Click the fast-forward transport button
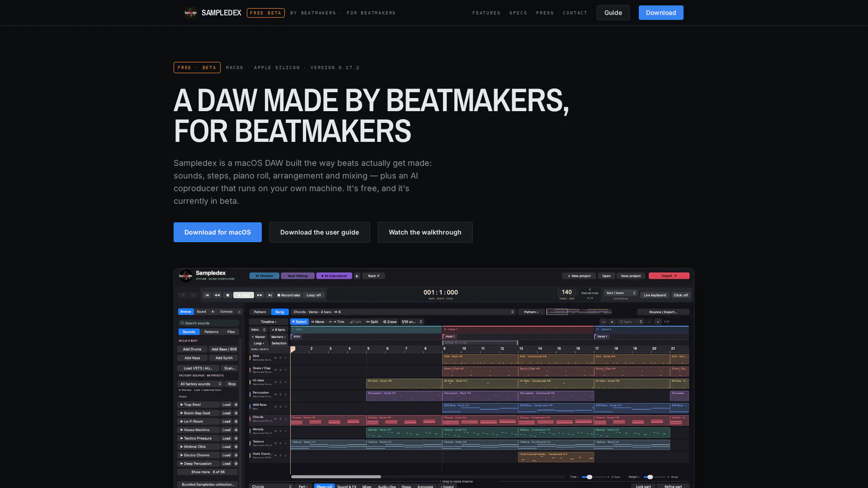868x488 pixels. [x=259, y=295]
